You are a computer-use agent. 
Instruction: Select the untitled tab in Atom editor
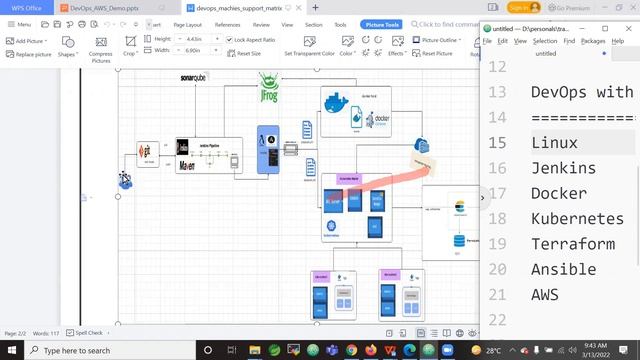click(546, 53)
